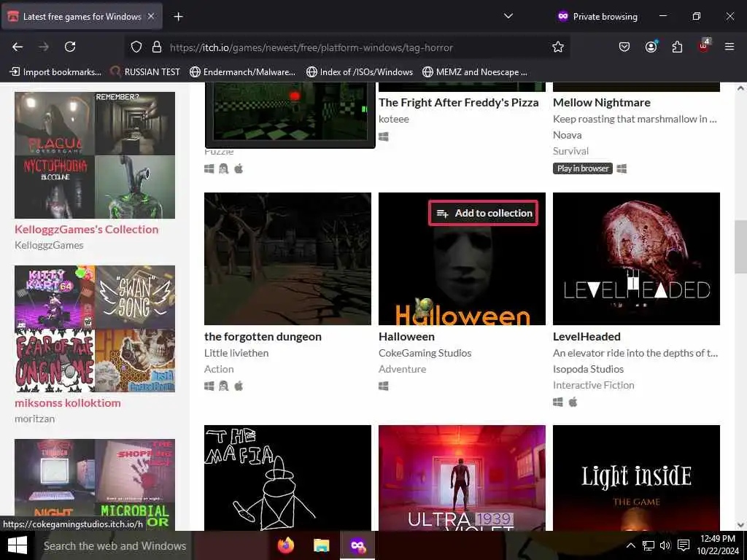
Task: Filter by the Survival genre link
Action: tap(570, 151)
